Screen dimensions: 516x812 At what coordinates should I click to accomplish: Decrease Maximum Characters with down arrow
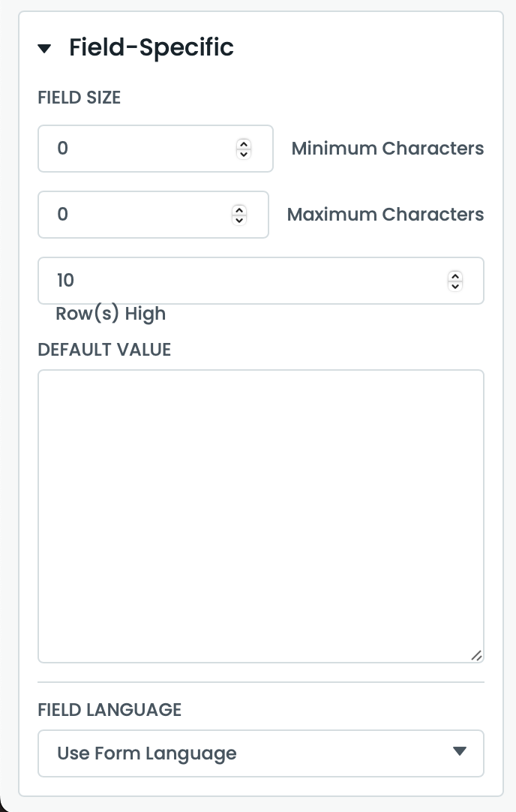[239, 220]
